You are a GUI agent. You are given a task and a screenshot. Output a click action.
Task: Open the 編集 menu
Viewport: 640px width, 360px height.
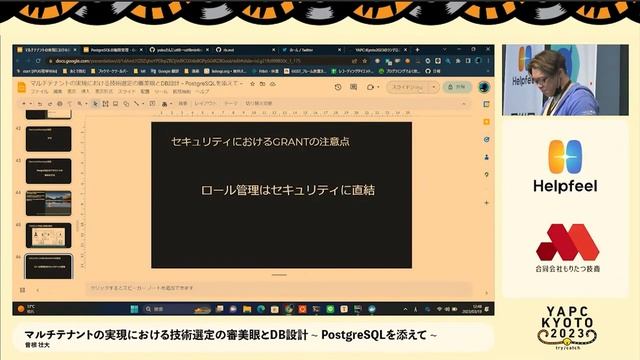click(58, 92)
